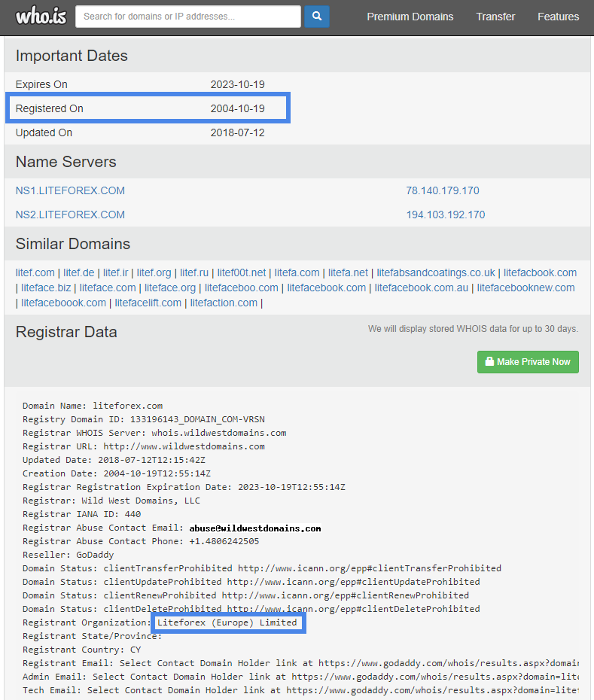Screen dimensions: 594x700
Task: Click the IP address 78.140.179.170
Action: [x=443, y=190]
